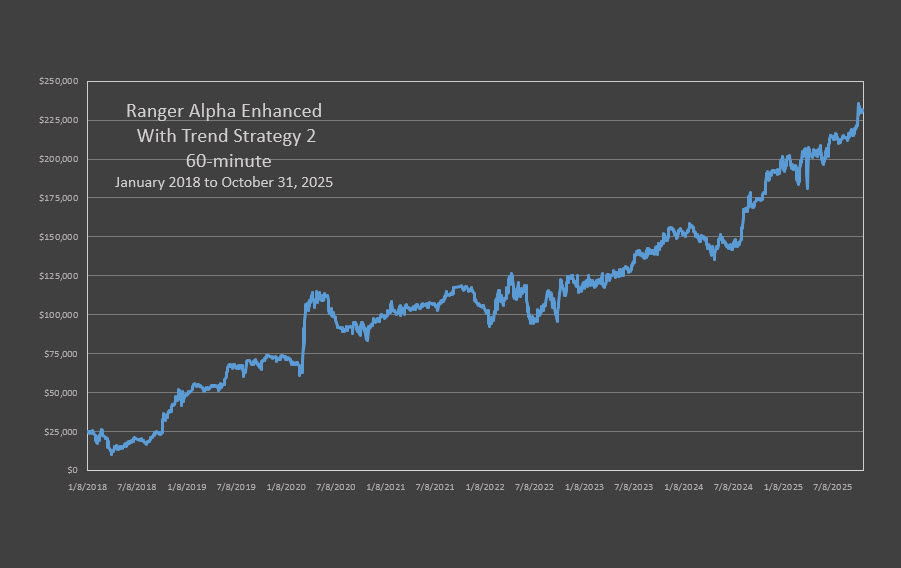Click the equity line's peak near $235,000

pos(858,104)
